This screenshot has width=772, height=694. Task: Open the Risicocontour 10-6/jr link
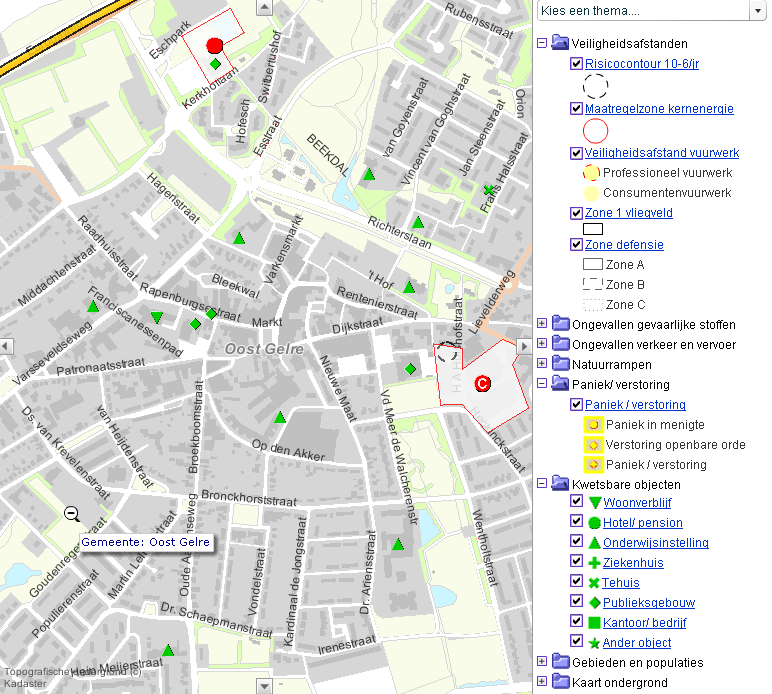pyautogui.click(x=642, y=63)
